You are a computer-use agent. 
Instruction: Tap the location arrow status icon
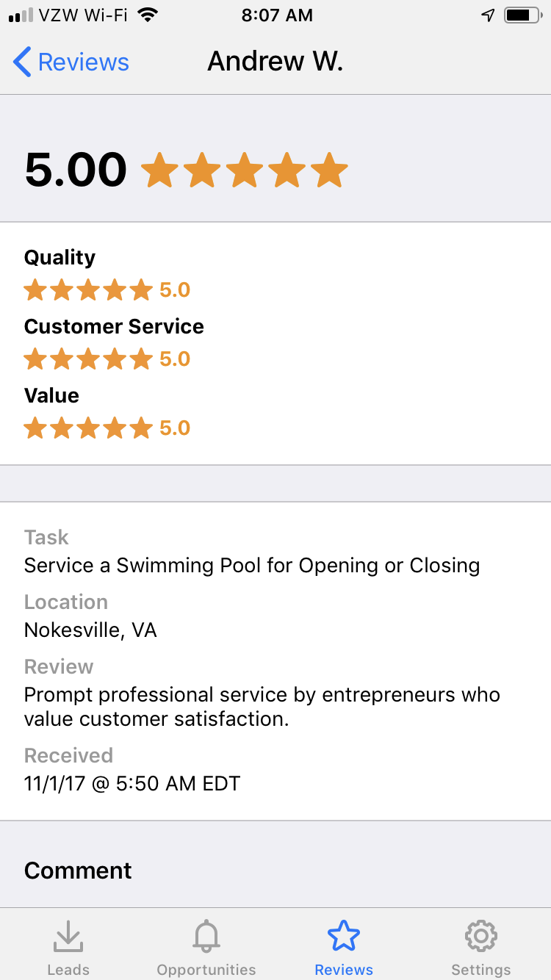pyautogui.click(x=488, y=15)
